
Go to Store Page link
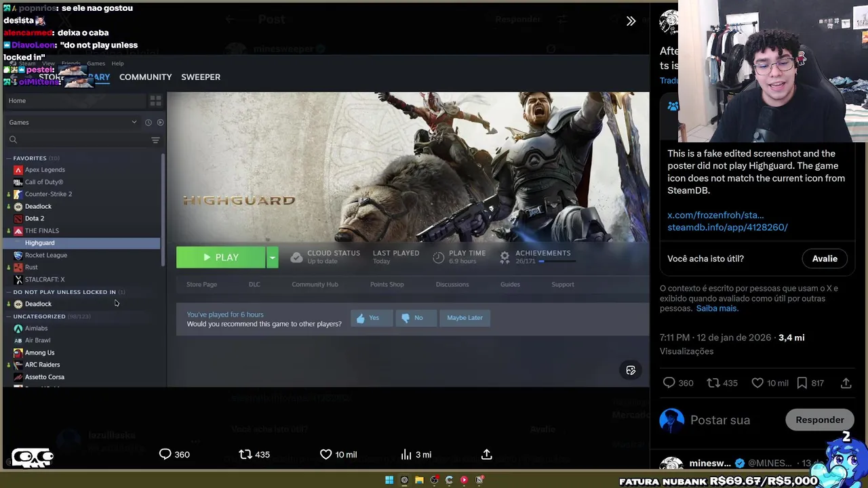click(x=202, y=285)
